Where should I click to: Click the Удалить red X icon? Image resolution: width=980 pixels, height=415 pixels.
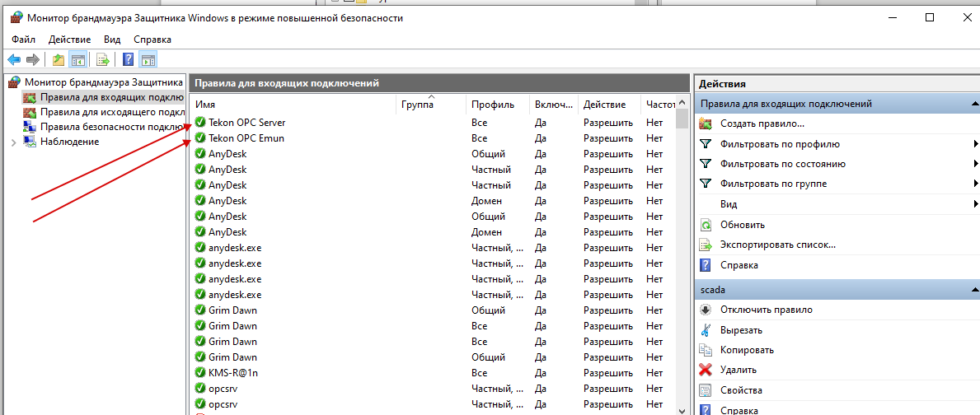(x=706, y=370)
